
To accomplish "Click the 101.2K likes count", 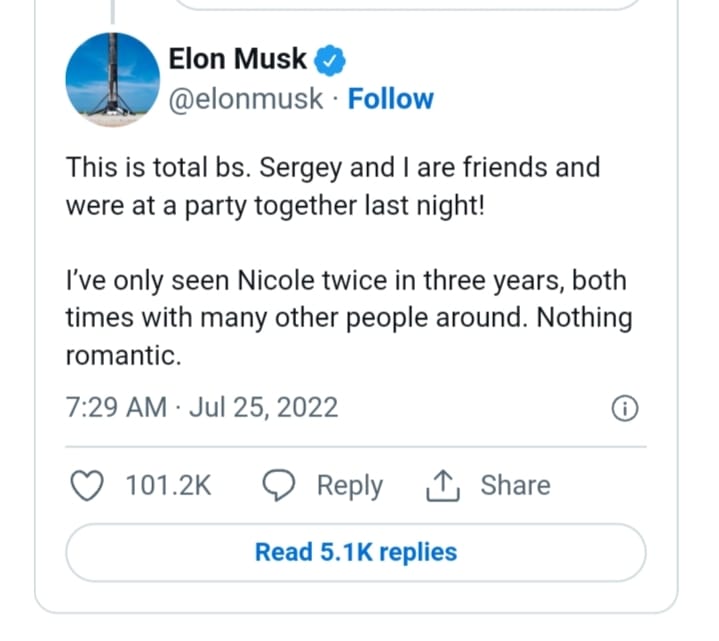I will (169, 486).
